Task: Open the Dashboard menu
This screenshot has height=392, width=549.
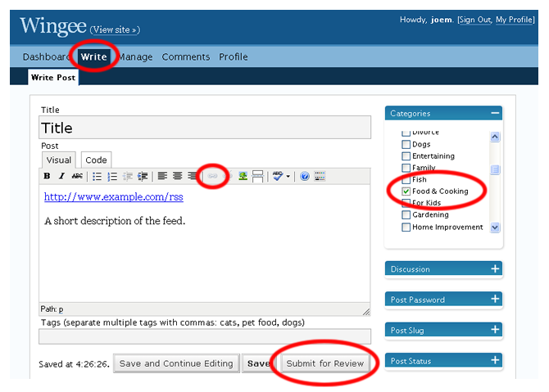Action: (x=46, y=56)
